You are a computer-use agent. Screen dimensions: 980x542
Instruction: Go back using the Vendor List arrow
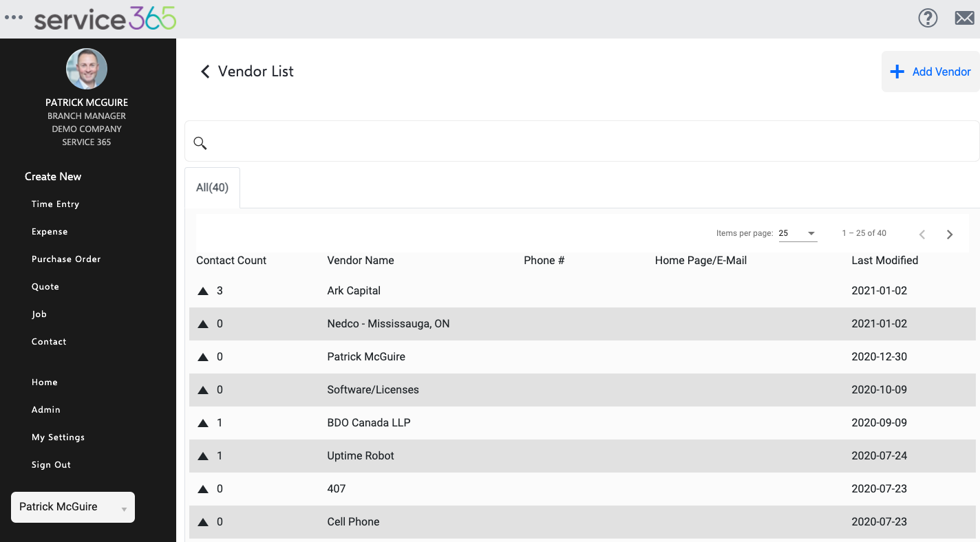point(205,72)
